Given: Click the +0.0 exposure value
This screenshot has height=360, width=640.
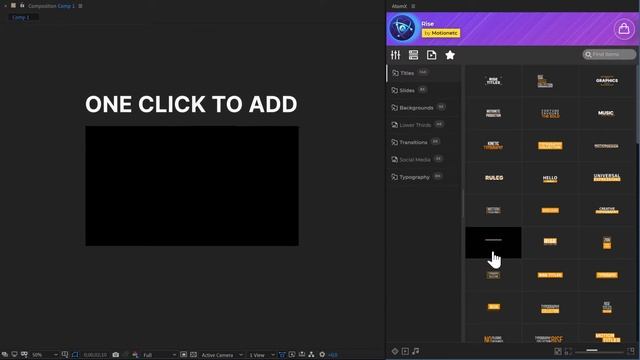Looking at the screenshot, I should point(333,355).
